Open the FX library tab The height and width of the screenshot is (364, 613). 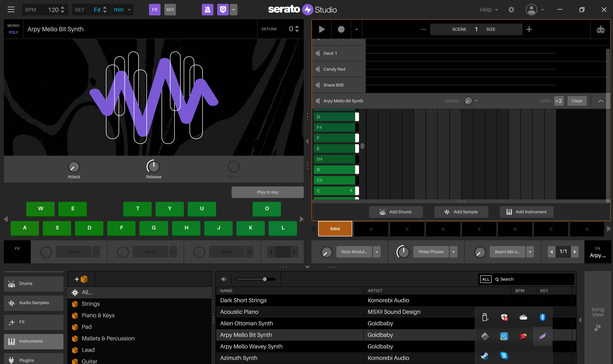(34, 322)
